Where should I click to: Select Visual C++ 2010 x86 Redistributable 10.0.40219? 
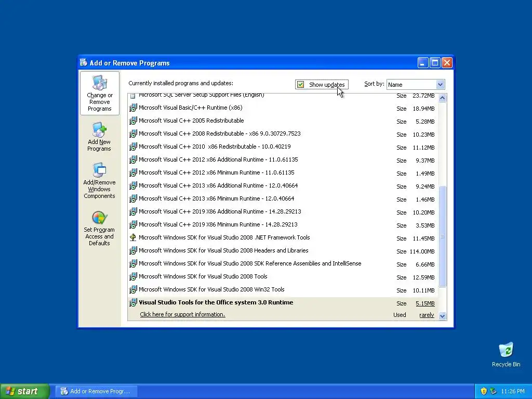tap(215, 147)
